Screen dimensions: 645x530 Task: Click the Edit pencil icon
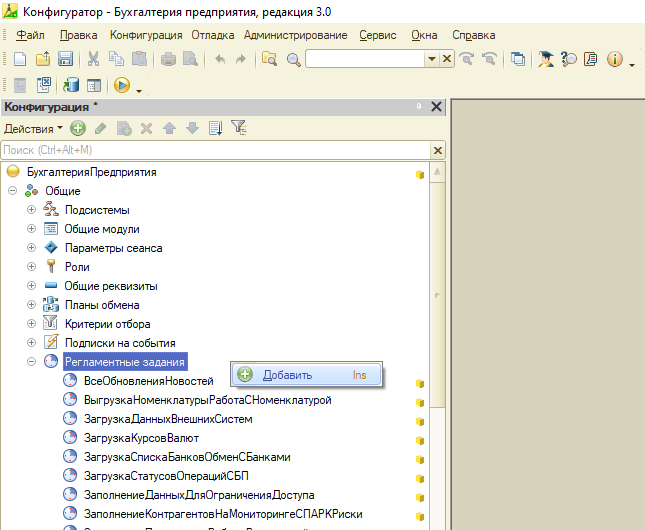[101, 128]
